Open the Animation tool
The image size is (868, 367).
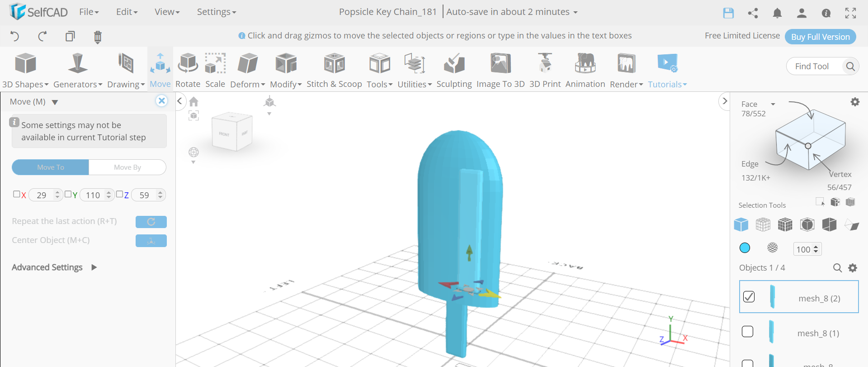(x=585, y=70)
